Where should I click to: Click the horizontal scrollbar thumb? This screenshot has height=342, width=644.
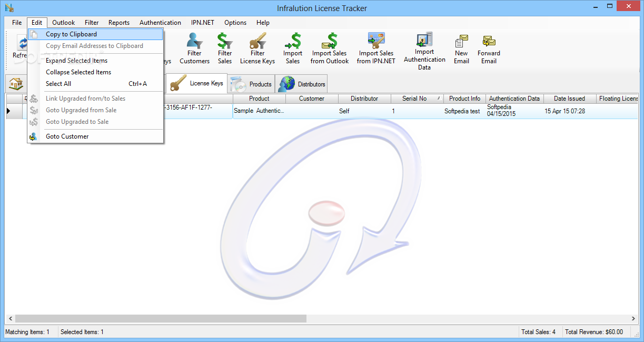[x=161, y=319]
